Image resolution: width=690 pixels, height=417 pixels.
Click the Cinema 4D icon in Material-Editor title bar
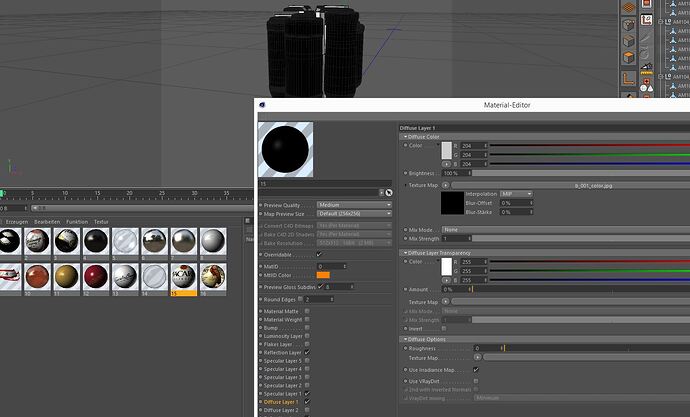[x=262, y=105]
